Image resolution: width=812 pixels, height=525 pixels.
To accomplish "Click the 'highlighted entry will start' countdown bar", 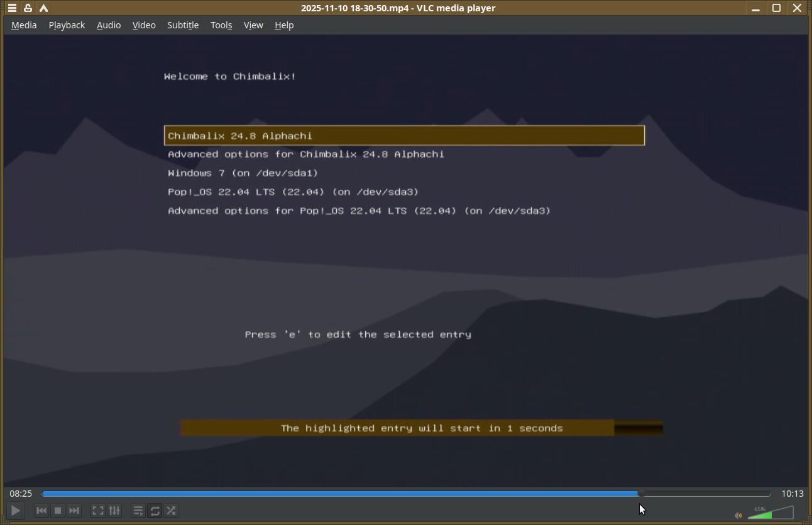I will point(422,428).
